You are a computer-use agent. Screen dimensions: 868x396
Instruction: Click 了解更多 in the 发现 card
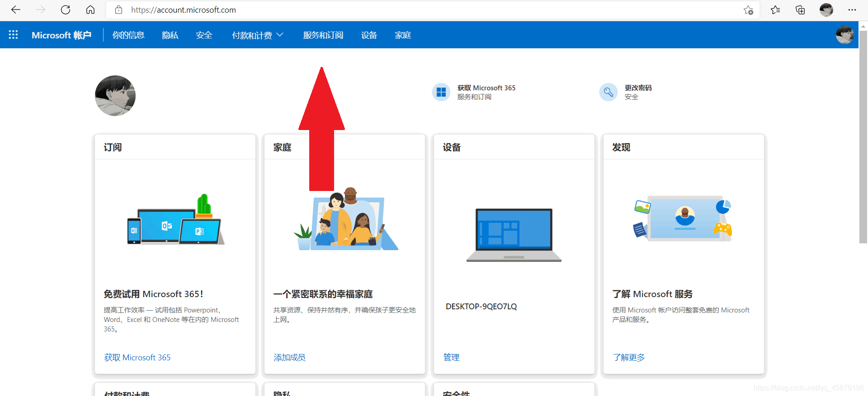628,358
